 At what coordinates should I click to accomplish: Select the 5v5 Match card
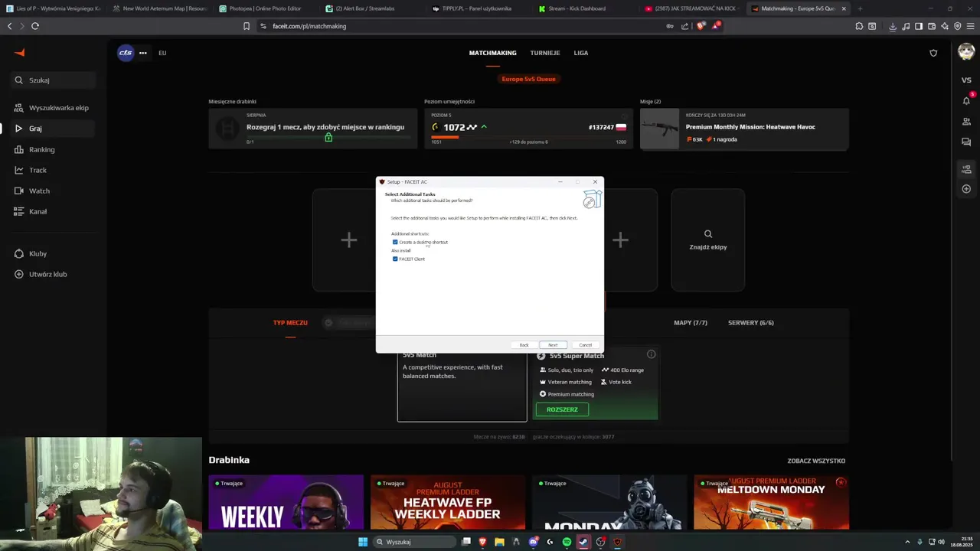462,386
